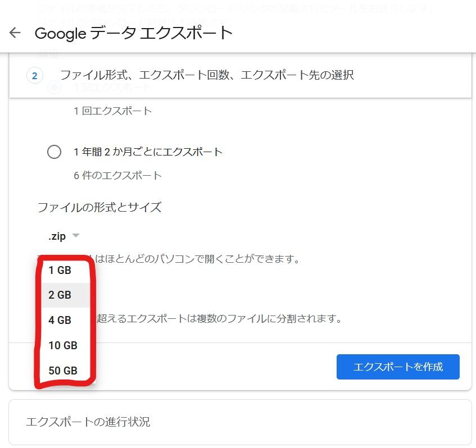Click the Google データ エクスポート page title
This screenshot has height=448, width=476.
(134, 33)
